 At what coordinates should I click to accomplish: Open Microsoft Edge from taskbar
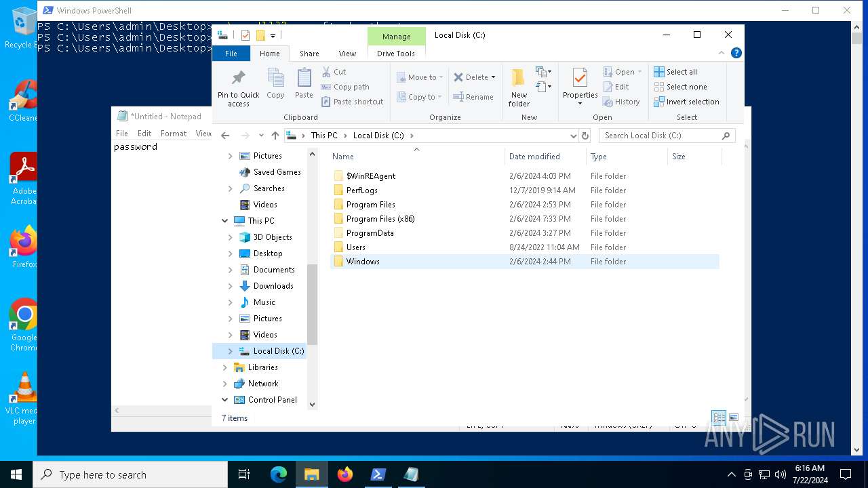[x=279, y=474]
